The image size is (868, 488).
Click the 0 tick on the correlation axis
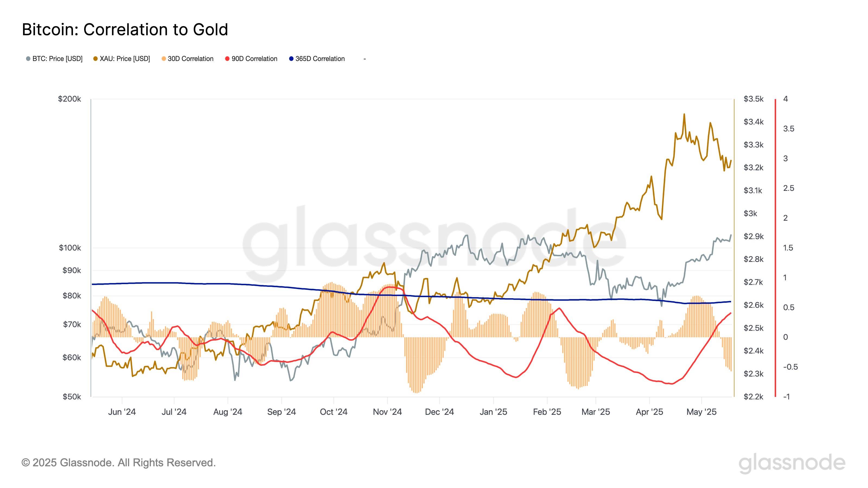click(786, 337)
